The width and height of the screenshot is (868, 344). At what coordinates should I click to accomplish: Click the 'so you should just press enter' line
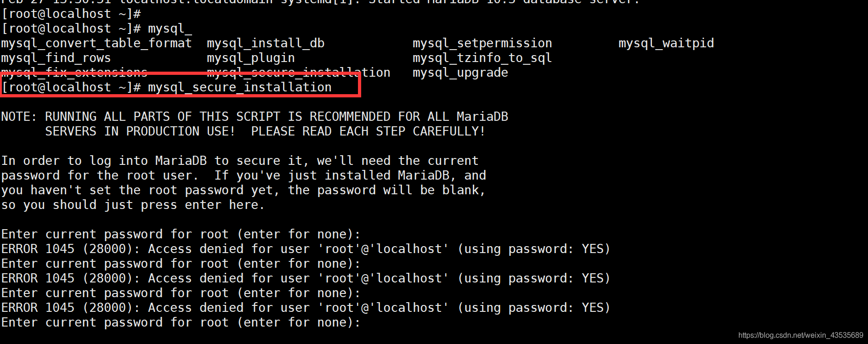tap(133, 205)
